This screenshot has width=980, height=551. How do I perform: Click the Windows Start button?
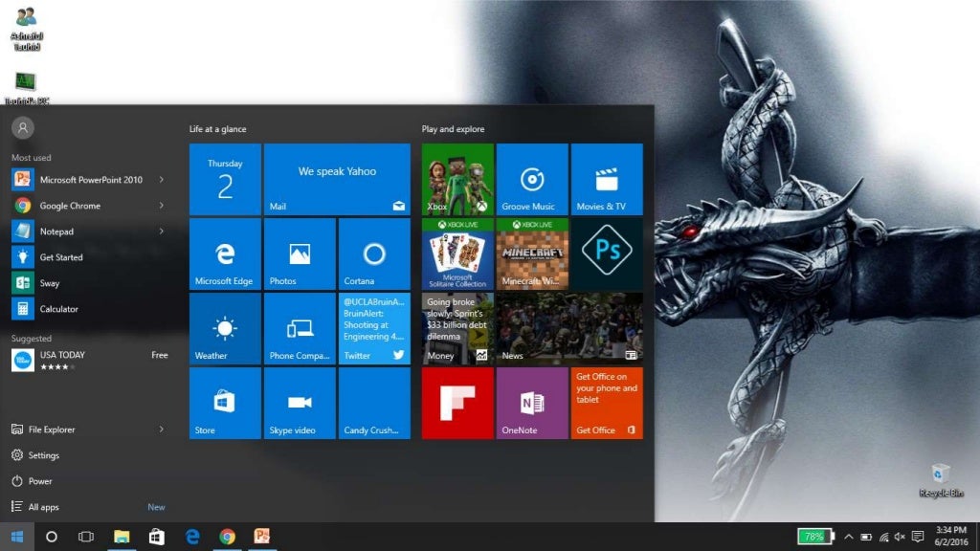[17, 537]
